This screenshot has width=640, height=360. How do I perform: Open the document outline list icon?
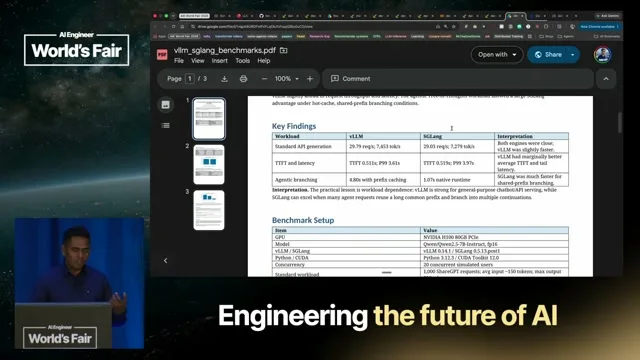click(165, 125)
